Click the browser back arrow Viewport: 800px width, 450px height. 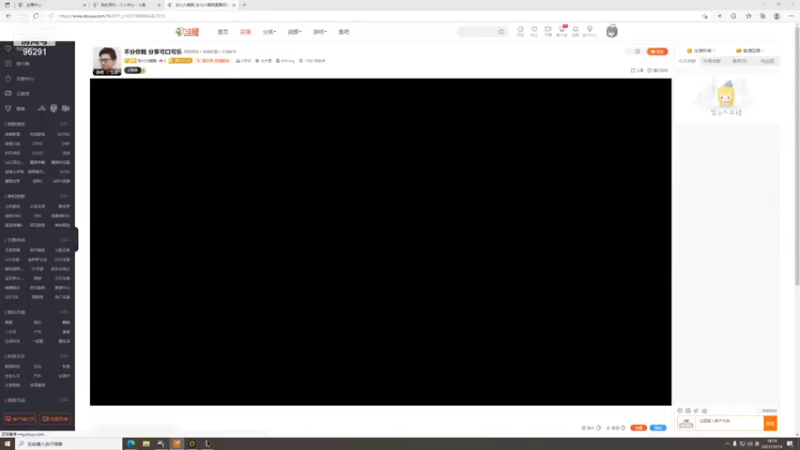(9, 16)
